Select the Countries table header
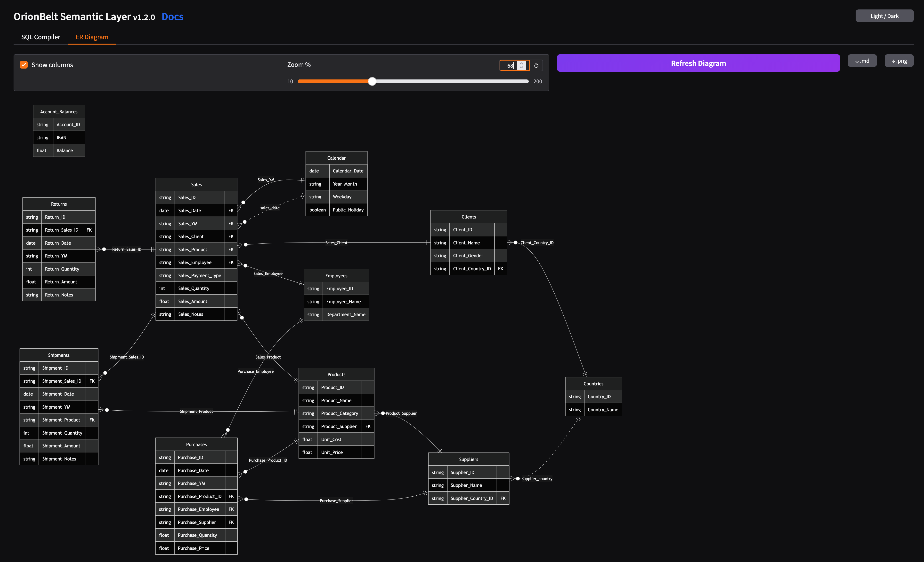The width and height of the screenshot is (924, 562). point(593,383)
